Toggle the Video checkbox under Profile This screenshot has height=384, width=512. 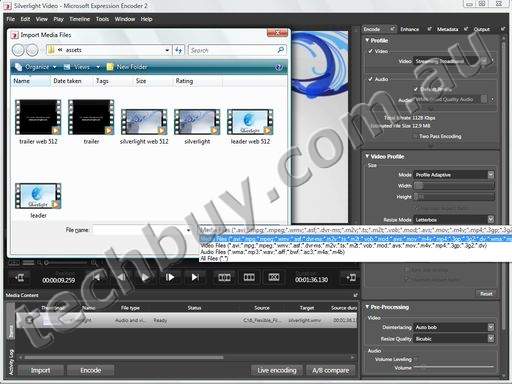pos(370,51)
